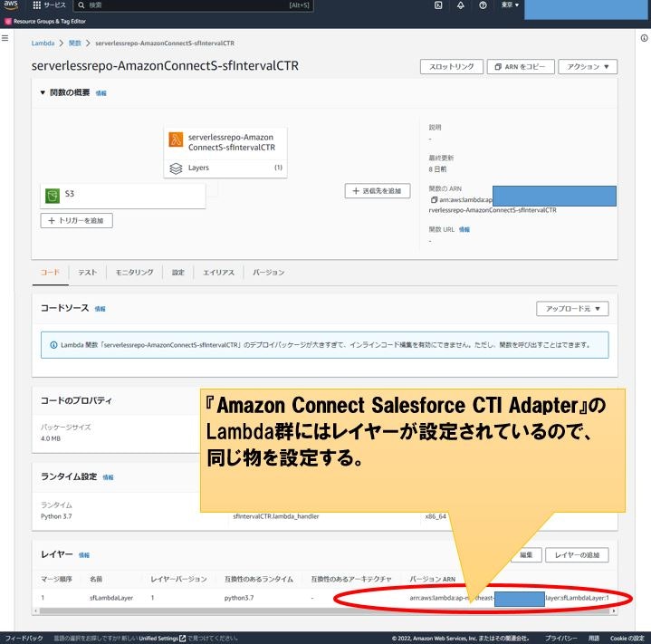Screen dimensions: 651x644
Task: Click the add layer (レイヤーの追加) button
Action: (577, 554)
